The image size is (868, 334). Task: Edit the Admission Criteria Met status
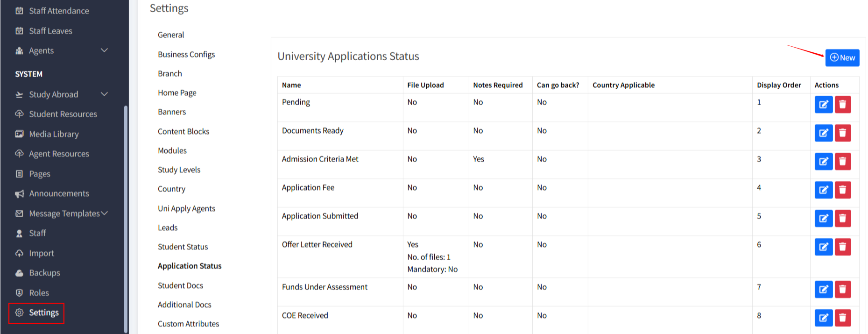(823, 162)
